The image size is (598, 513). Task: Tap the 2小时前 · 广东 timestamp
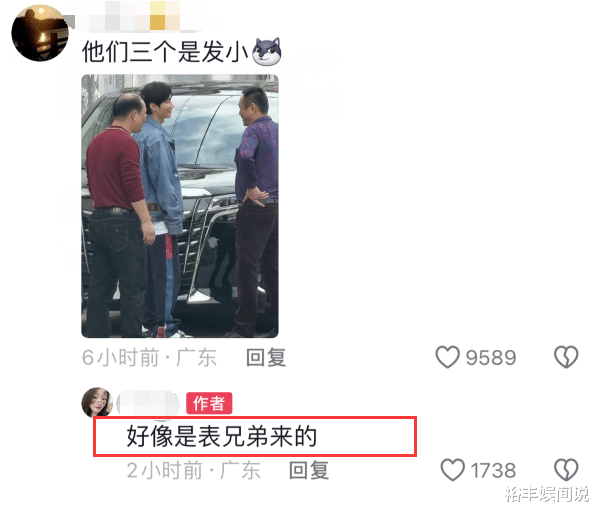point(194,470)
